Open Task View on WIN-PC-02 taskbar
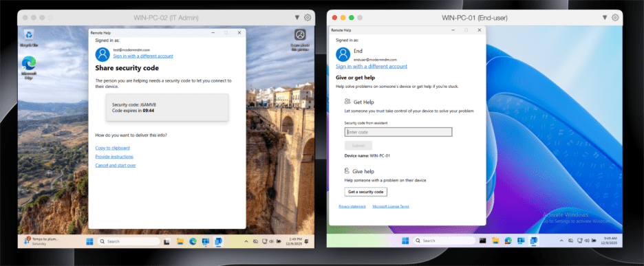This screenshot has width=644, height=266. click(167, 241)
